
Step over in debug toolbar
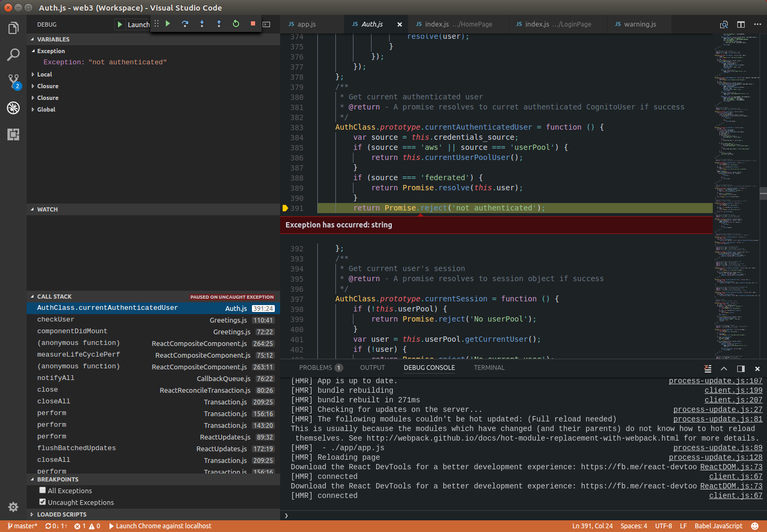pyautogui.click(x=185, y=24)
